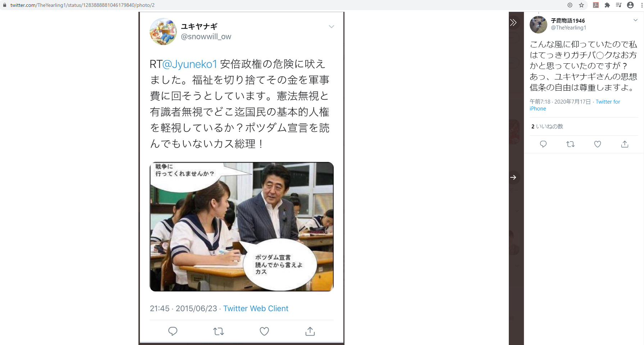
Task: Click the zoom plus icon in the address bar
Action: [570, 5]
